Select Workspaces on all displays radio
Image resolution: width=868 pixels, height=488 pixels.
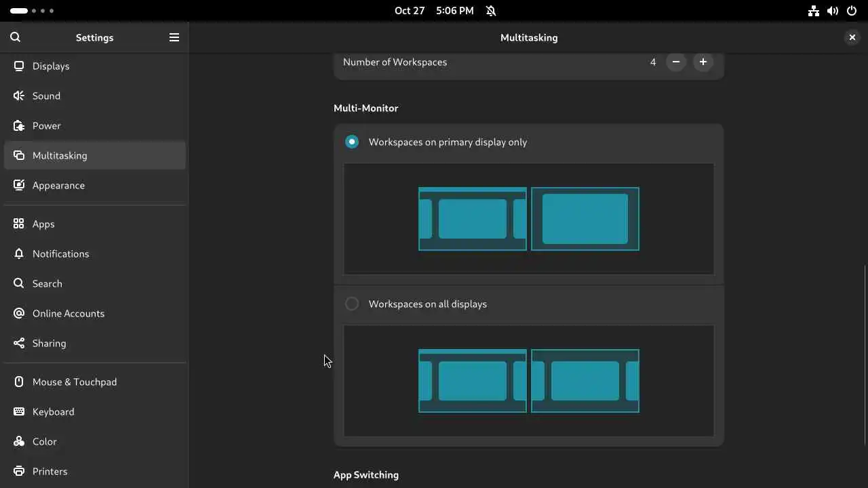coord(352,304)
